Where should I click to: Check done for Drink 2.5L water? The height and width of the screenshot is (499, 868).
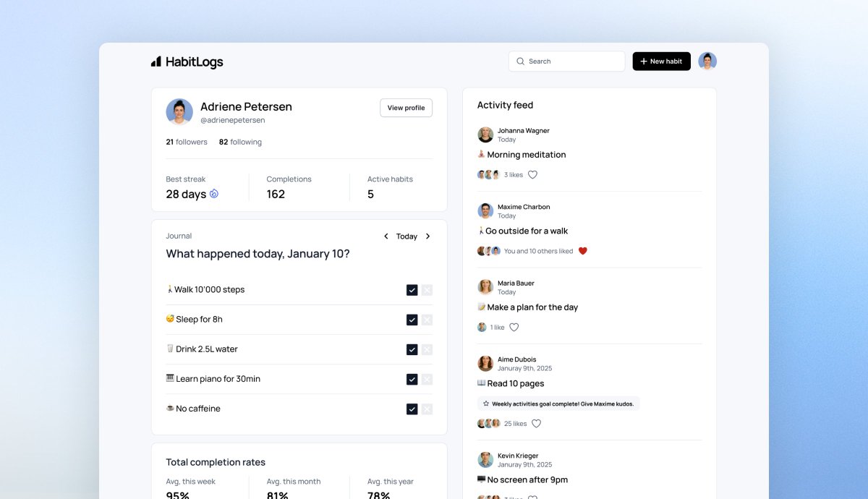click(x=412, y=349)
